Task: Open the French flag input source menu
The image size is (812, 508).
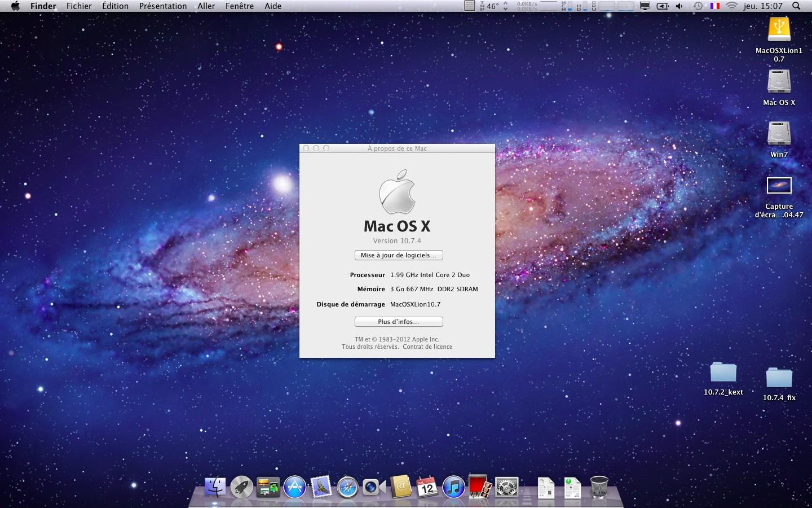Action: [x=714, y=6]
